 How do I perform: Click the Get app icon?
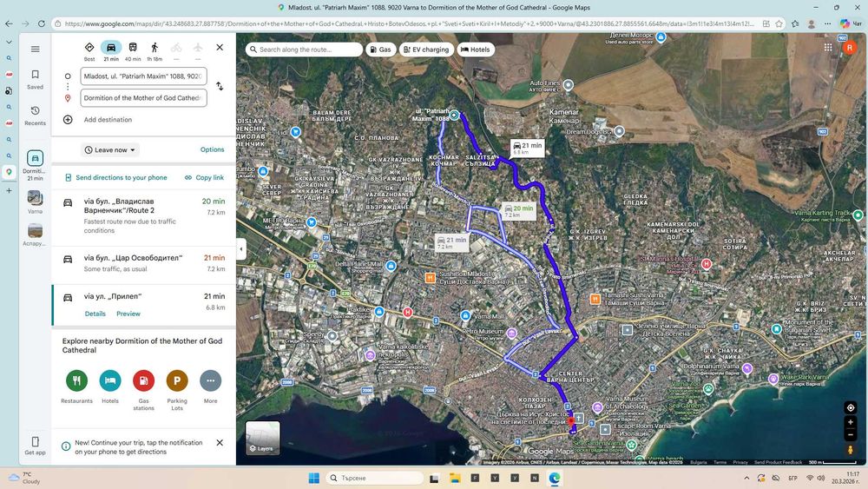(35, 442)
